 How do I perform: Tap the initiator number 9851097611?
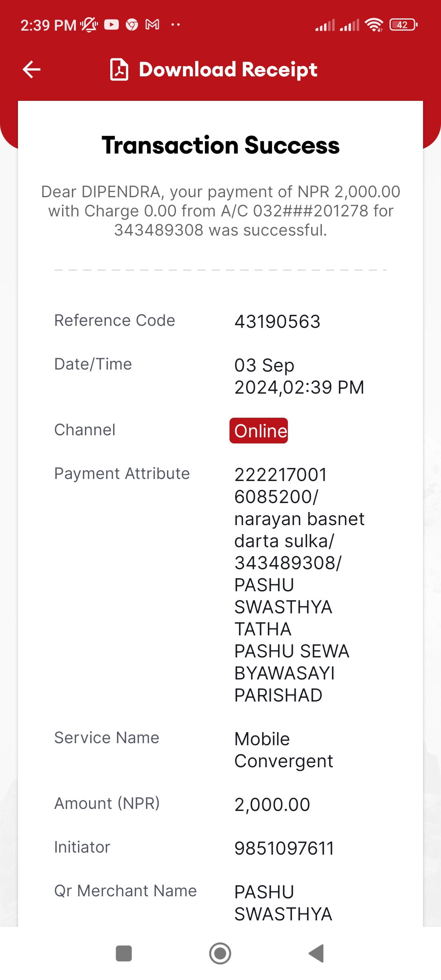point(284,848)
